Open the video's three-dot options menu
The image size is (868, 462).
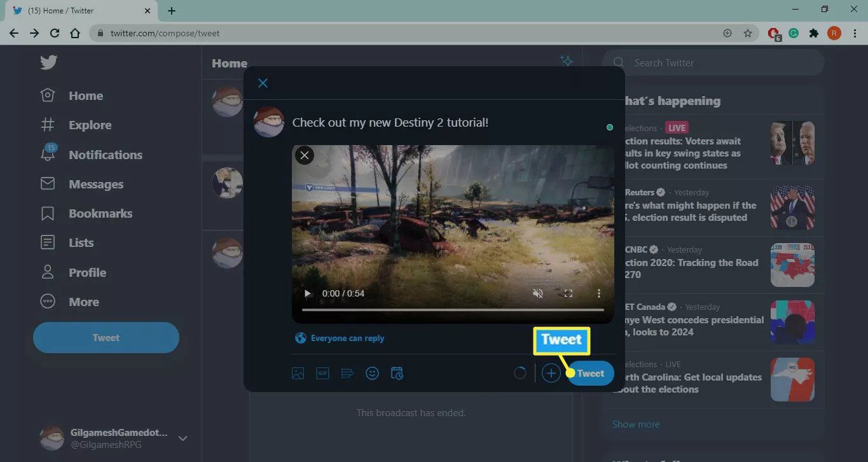(598, 293)
